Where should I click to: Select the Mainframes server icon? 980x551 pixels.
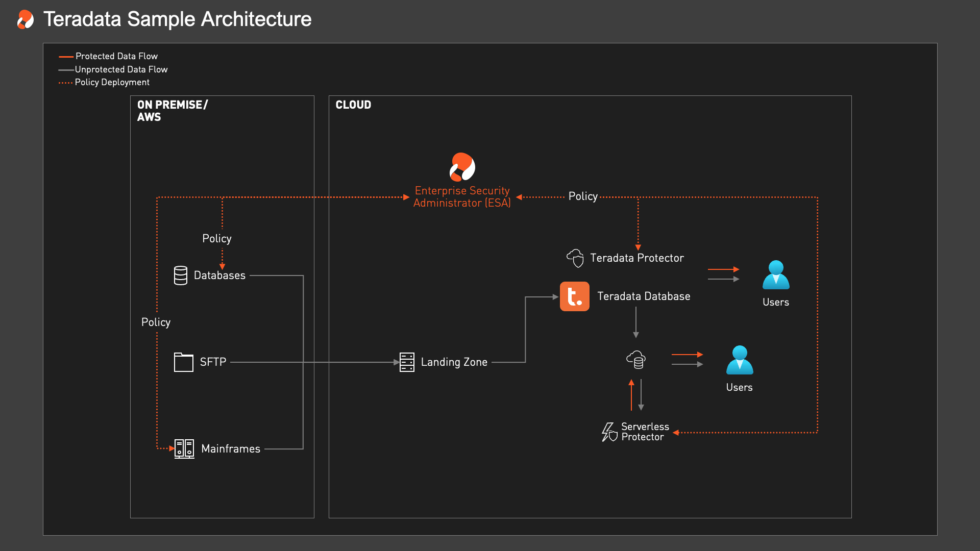point(184,449)
